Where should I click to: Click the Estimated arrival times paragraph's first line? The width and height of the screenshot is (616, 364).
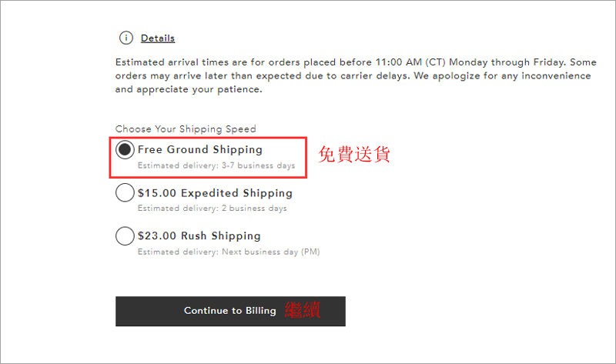point(356,62)
